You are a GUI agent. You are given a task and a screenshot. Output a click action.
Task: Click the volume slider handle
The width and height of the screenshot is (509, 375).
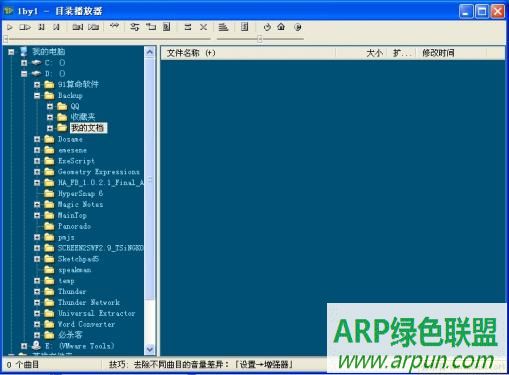(260, 39)
